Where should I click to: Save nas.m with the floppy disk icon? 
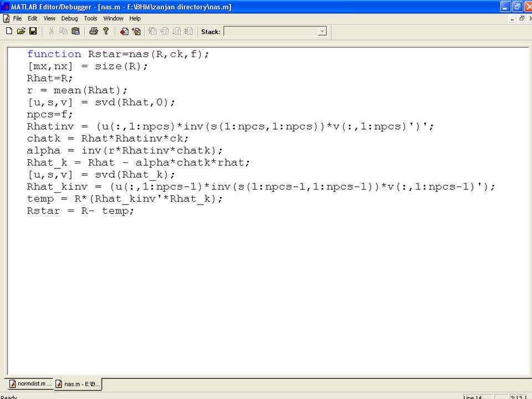click(33, 31)
